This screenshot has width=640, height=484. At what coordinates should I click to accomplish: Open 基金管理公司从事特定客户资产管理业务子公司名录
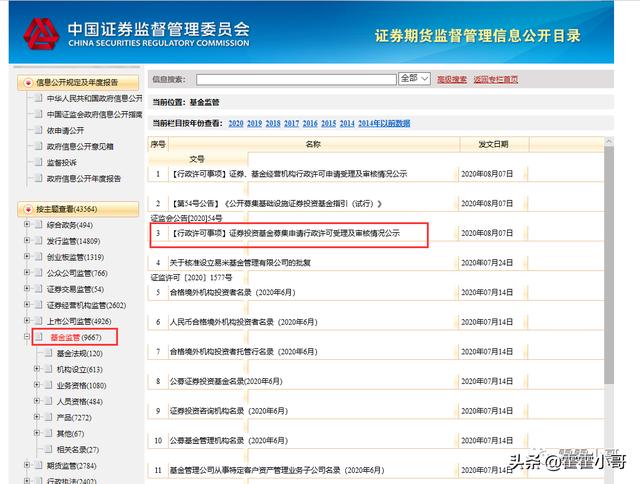(x=277, y=471)
